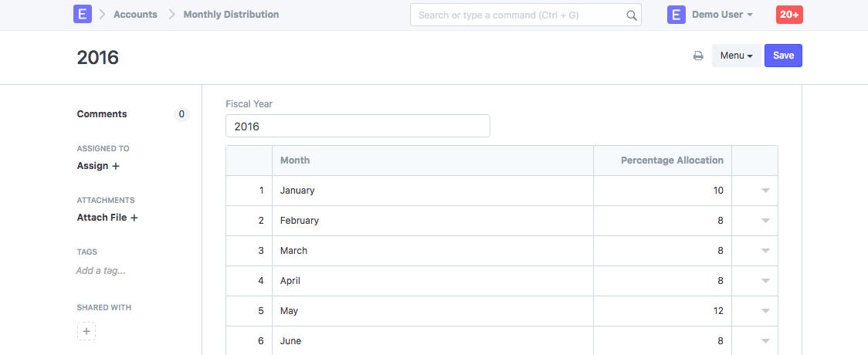Open the Comments count badge
The image size is (868, 355).
[181, 114]
